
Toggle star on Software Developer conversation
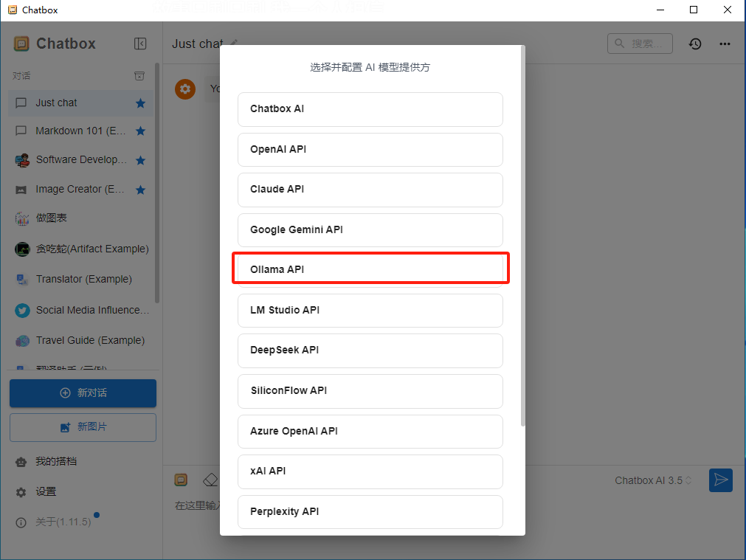pyautogui.click(x=140, y=160)
